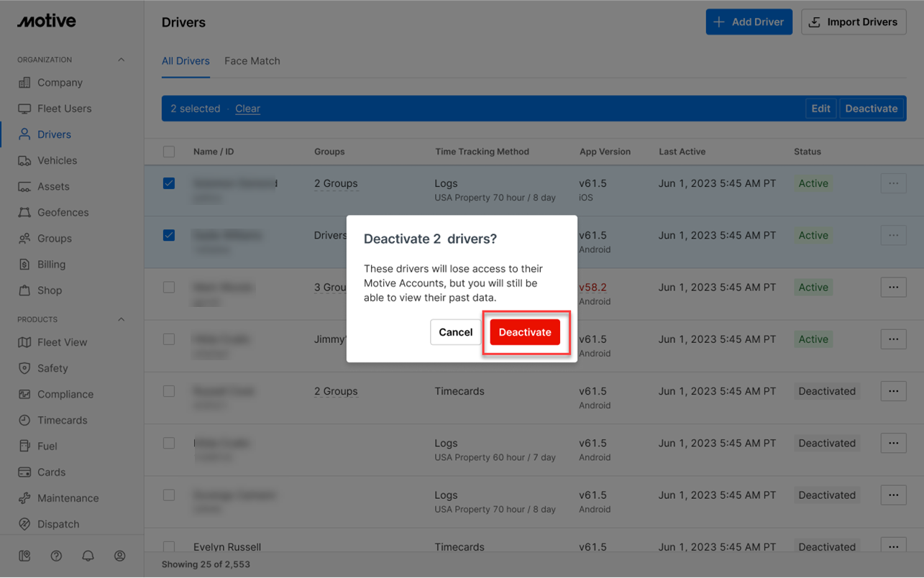The image size is (924, 578).
Task: Check the driver row in Jimmy's group
Action: (169, 339)
